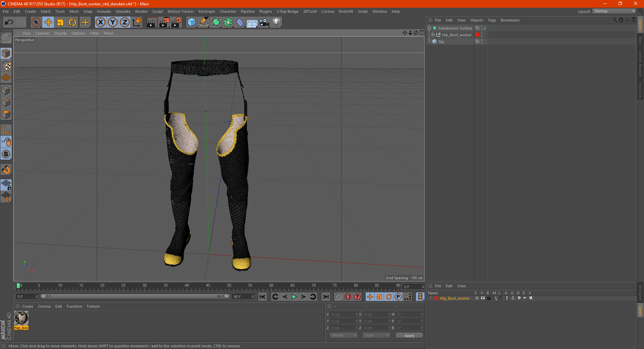Click the Apply button
The width and height of the screenshot is (644, 349).
pos(409,336)
